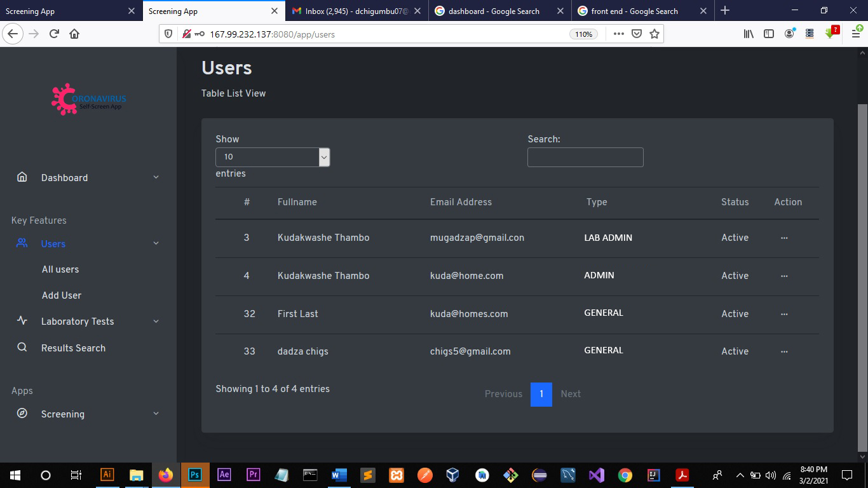The height and width of the screenshot is (488, 868).
Task: Switch to first Screening App tab
Action: pos(71,11)
